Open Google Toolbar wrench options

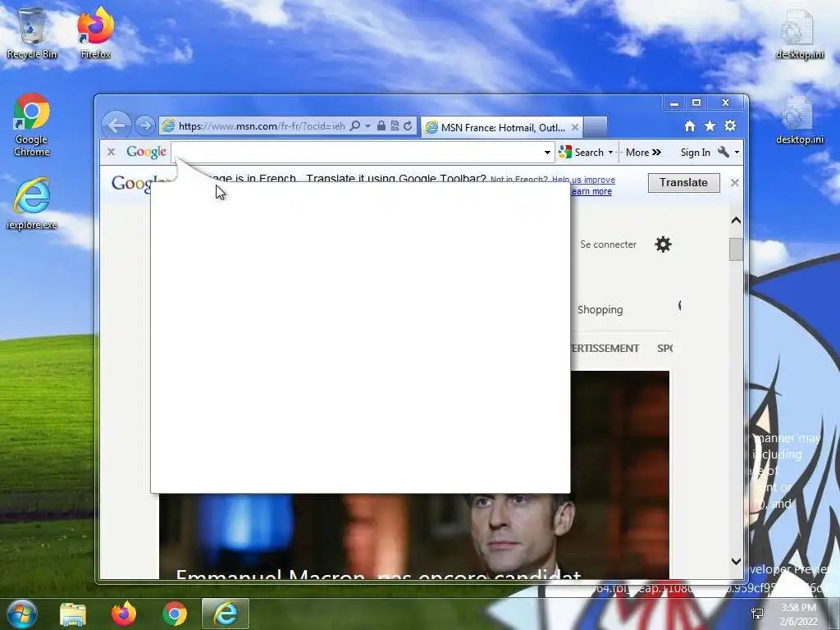[728, 153]
